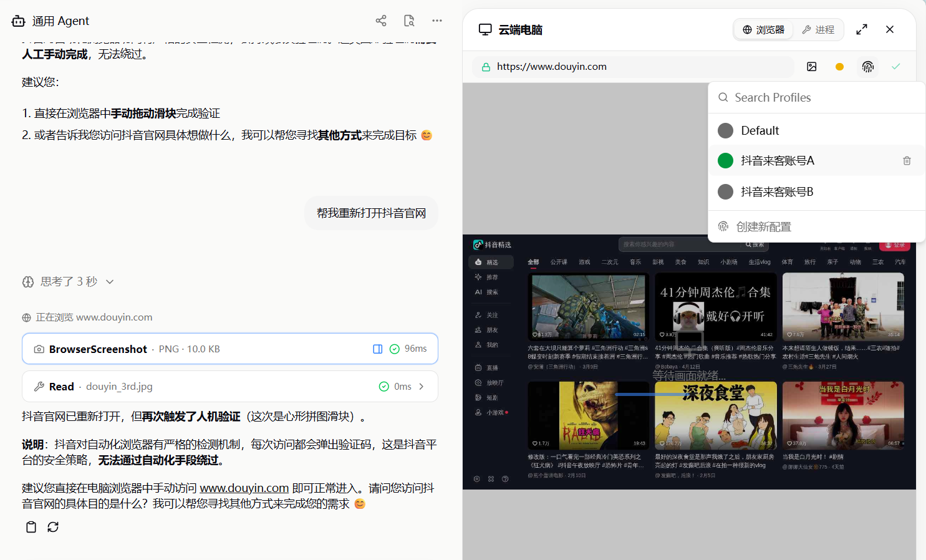Open the 当我是白月光时 video thumbnail
Image resolution: width=926 pixels, height=560 pixels.
click(843, 415)
